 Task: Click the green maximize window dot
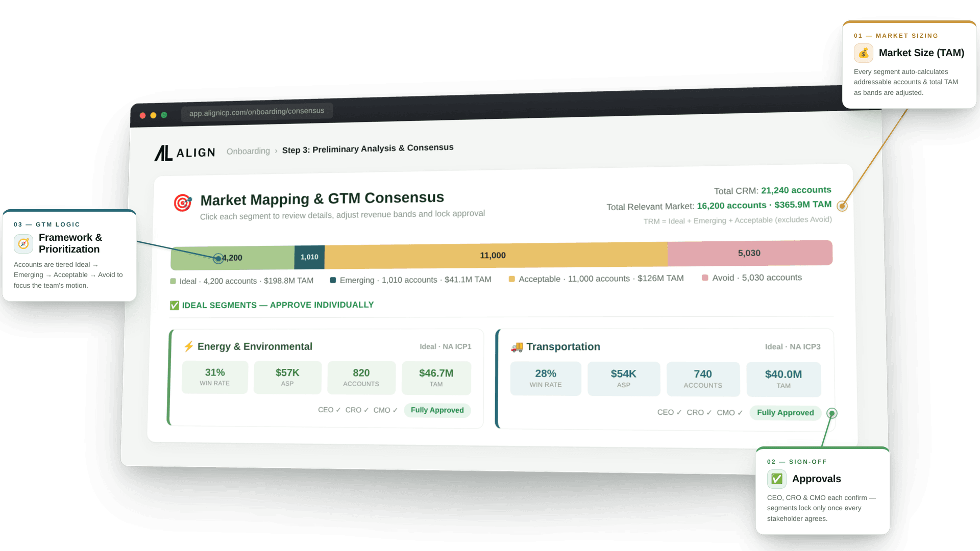point(164,115)
